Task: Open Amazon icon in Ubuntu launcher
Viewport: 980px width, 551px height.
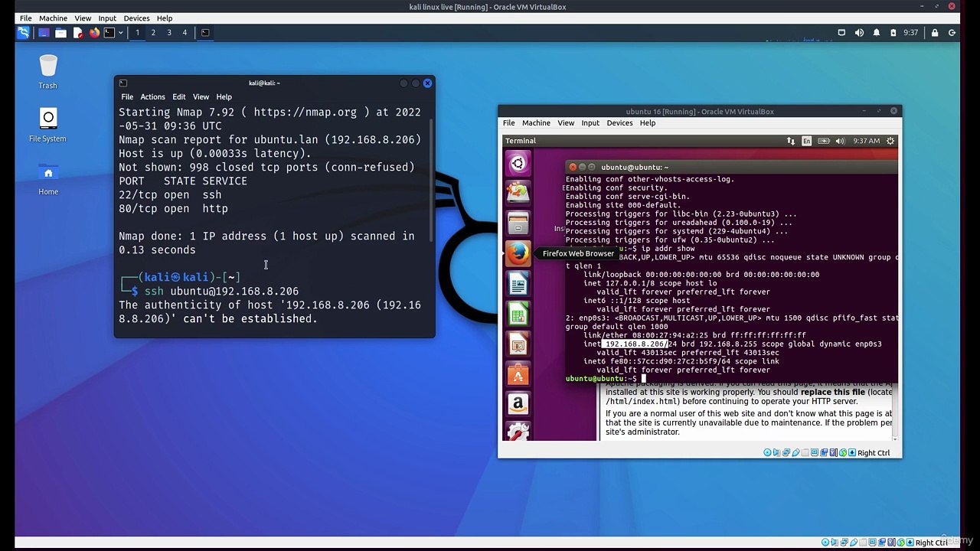Action: 518,404
